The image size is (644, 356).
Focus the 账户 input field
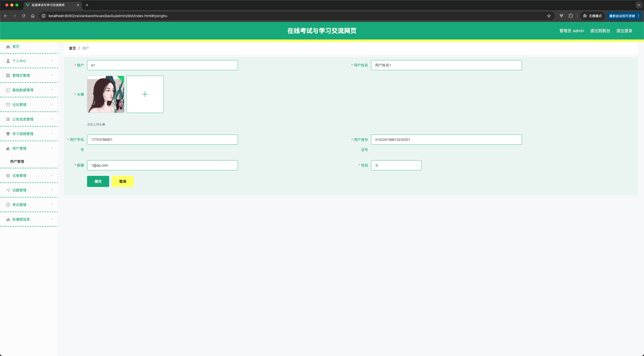coord(162,65)
